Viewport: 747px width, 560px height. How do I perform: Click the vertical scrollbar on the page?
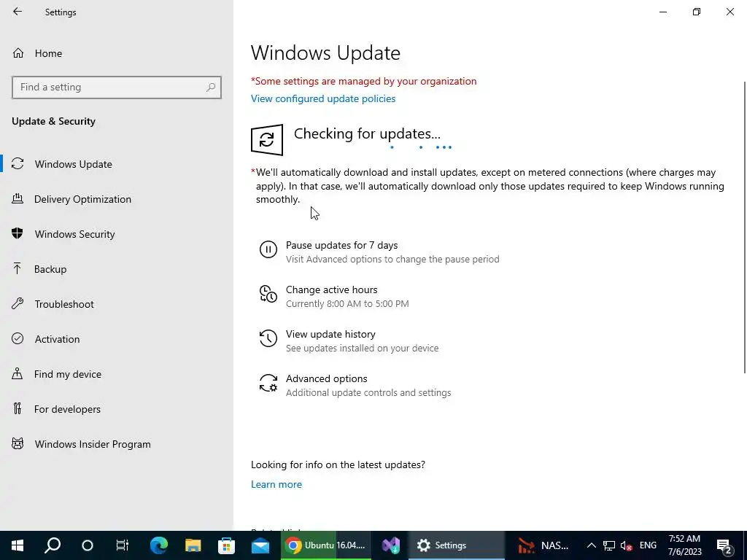745,227
